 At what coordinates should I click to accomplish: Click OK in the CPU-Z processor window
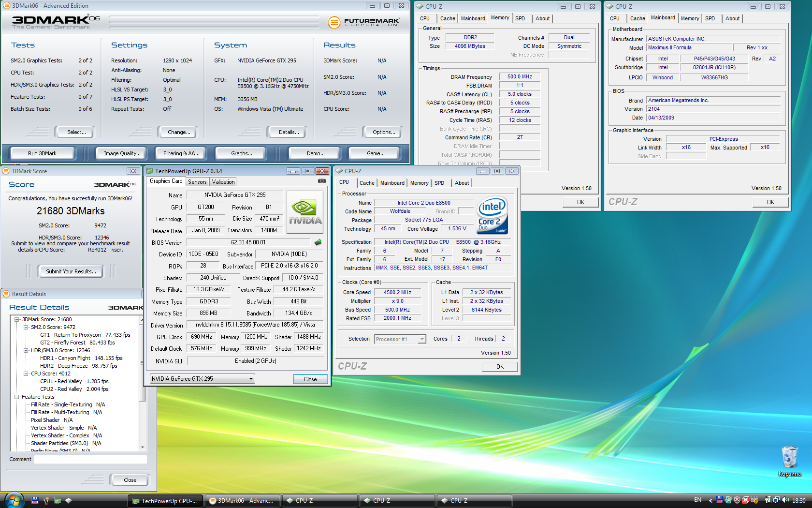point(500,367)
